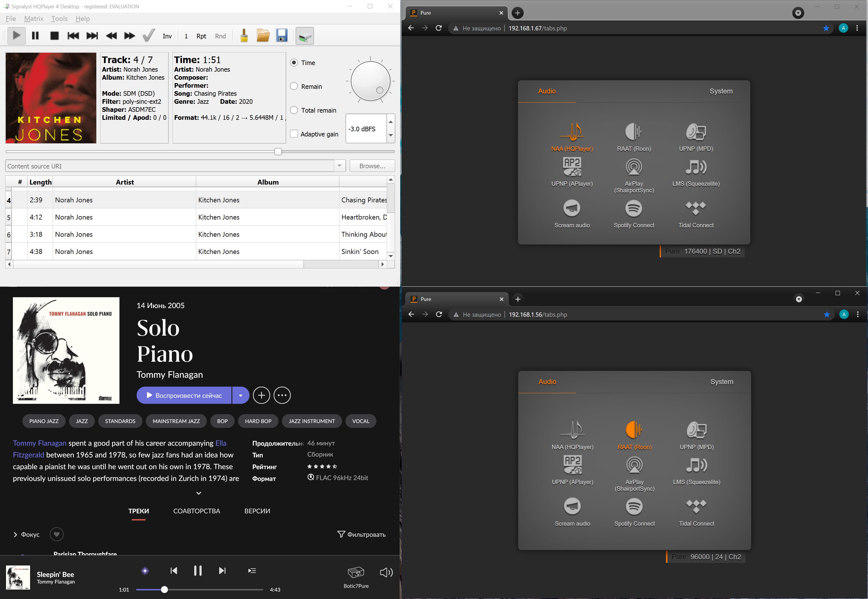Open the Matrix menu
868x599 pixels.
point(34,19)
